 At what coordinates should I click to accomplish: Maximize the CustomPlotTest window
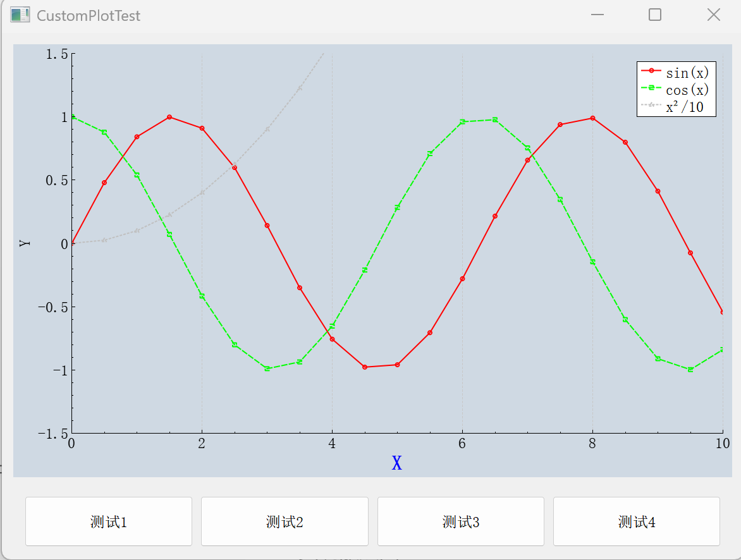[655, 15]
